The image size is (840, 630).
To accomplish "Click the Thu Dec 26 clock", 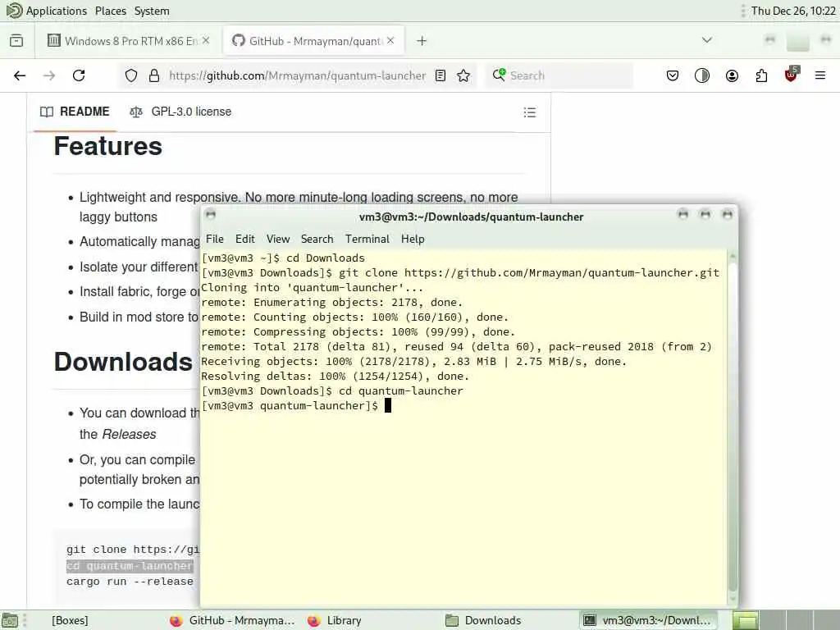I will click(793, 11).
